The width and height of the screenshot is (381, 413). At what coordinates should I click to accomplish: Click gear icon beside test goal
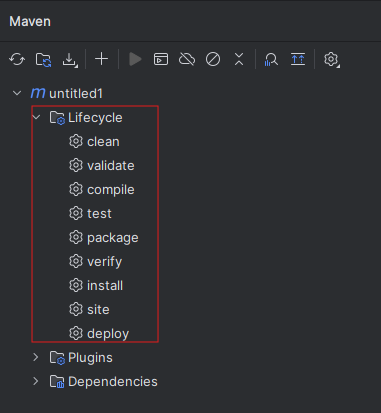coord(76,213)
